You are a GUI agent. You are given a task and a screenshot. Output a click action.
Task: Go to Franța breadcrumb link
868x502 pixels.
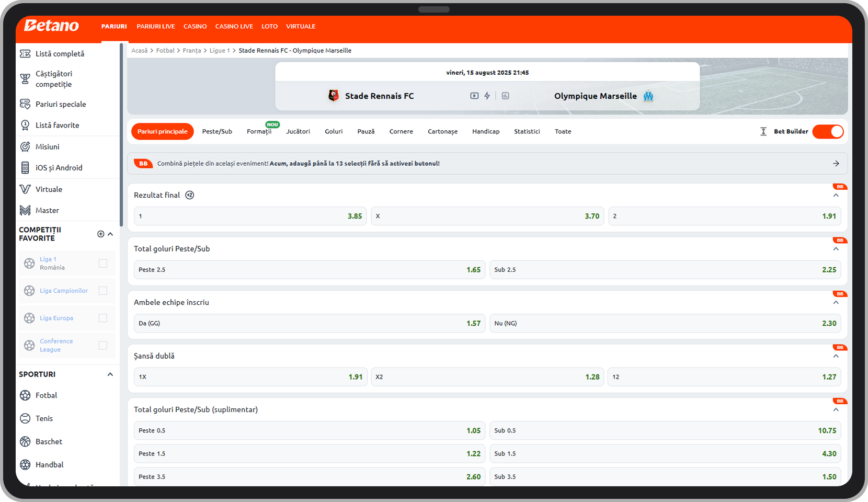(192, 51)
